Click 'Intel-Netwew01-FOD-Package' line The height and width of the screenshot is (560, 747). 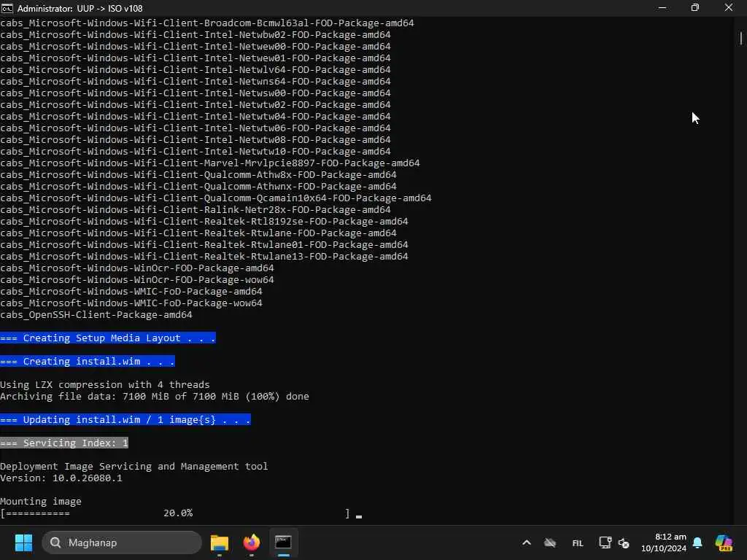click(x=196, y=58)
